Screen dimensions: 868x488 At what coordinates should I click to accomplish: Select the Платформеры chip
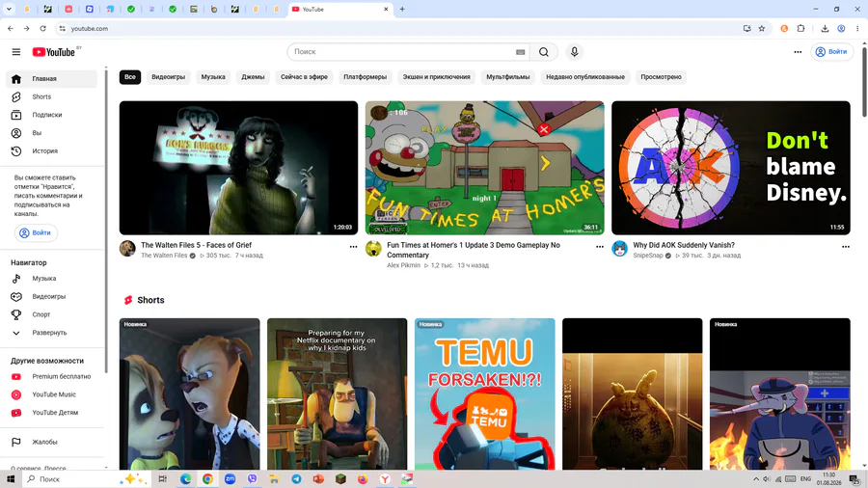[365, 77]
